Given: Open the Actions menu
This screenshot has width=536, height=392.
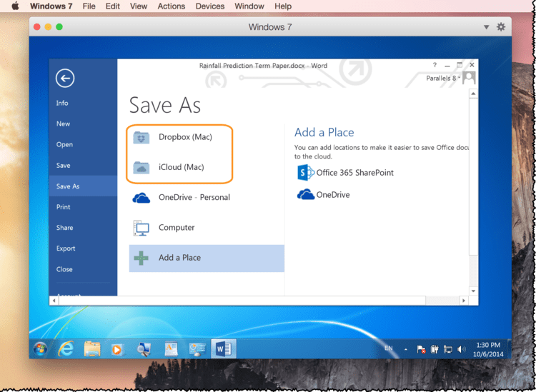Looking at the screenshot, I should point(172,6).
